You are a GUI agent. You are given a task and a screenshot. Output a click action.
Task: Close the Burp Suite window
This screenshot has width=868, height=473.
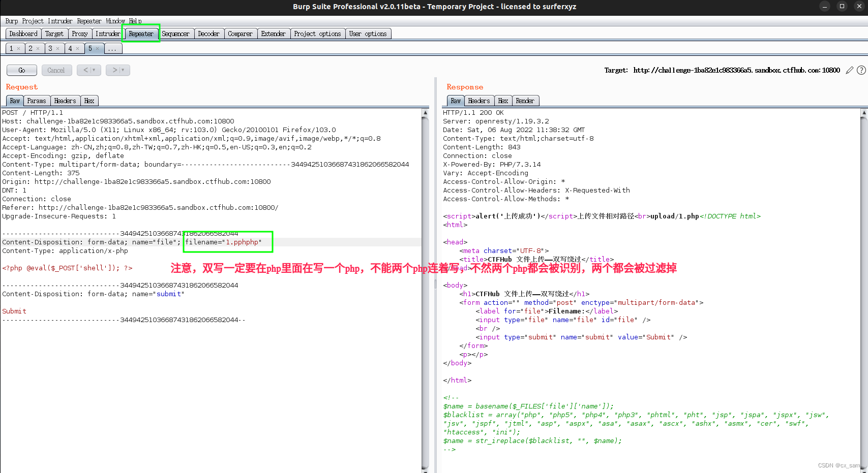click(x=859, y=6)
